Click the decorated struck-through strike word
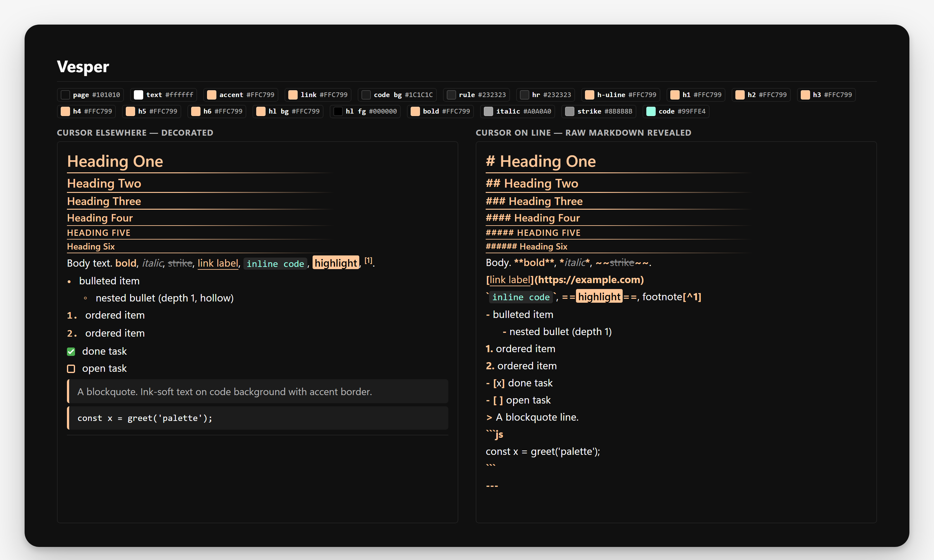This screenshot has width=934, height=560. pyautogui.click(x=180, y=263)
